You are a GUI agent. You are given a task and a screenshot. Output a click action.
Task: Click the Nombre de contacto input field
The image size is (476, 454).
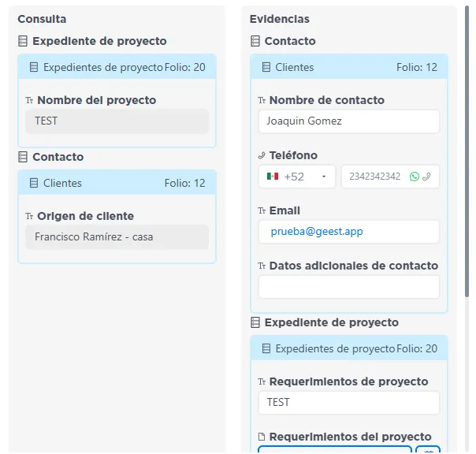click(x=348, y=121)
